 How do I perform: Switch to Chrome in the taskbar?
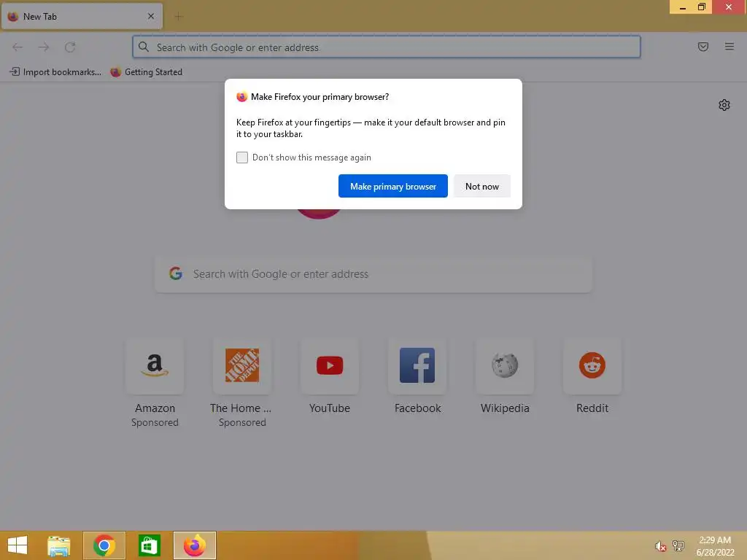[104, 545]
